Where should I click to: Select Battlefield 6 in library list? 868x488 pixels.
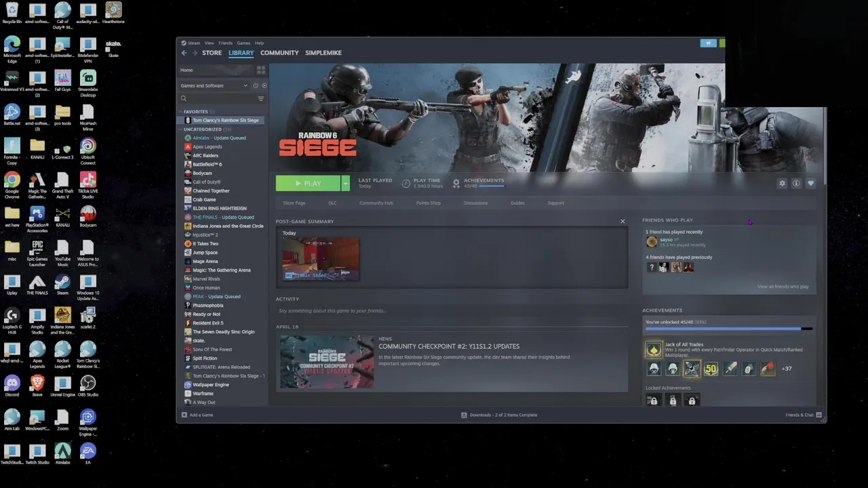[207, 164]
